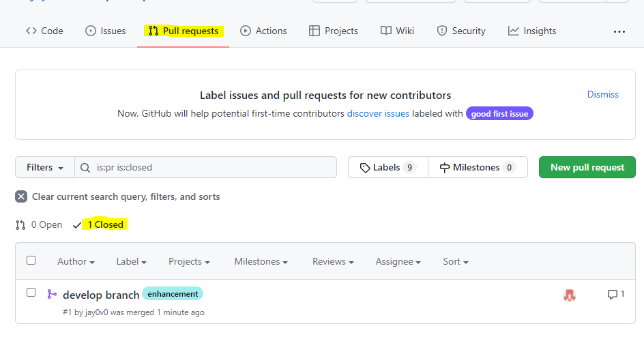Viewport: 644px width, 339px height.
Task: Open the Author filter dropdown
Action: coord(75,261)
